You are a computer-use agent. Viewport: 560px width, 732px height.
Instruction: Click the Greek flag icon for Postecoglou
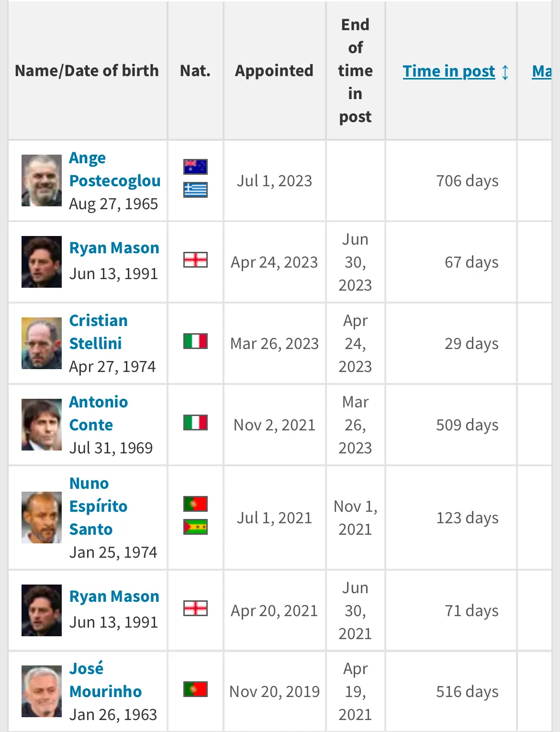[x=195, y=190]
